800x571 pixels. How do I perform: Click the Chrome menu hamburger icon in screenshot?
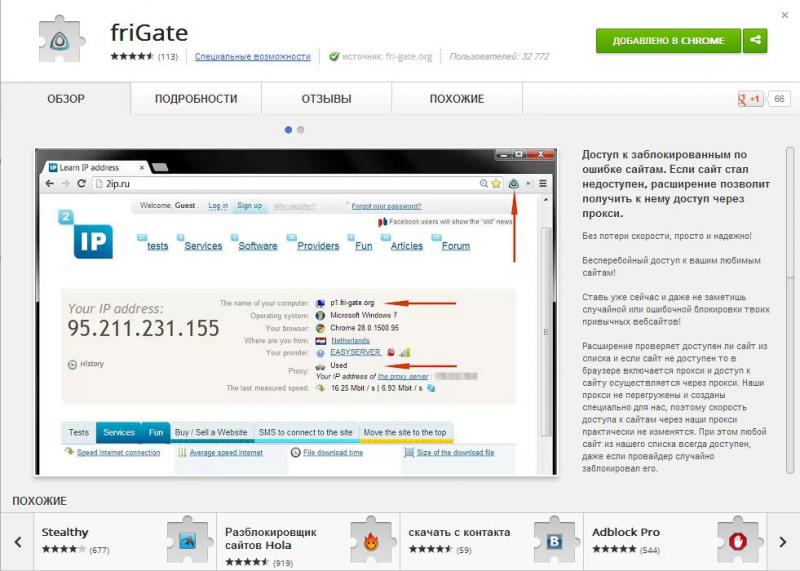click(x=543, y=184)
